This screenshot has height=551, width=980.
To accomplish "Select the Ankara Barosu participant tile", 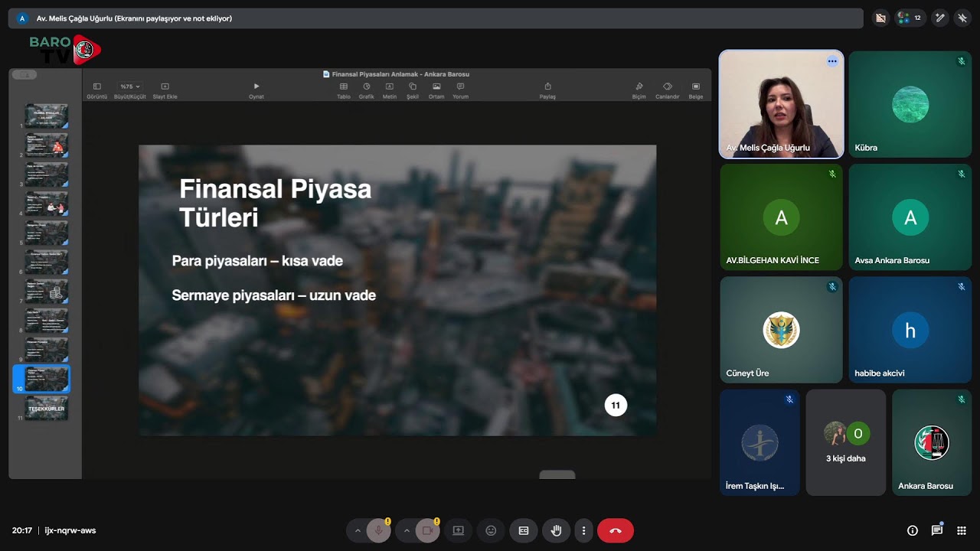I will (932, 442).
